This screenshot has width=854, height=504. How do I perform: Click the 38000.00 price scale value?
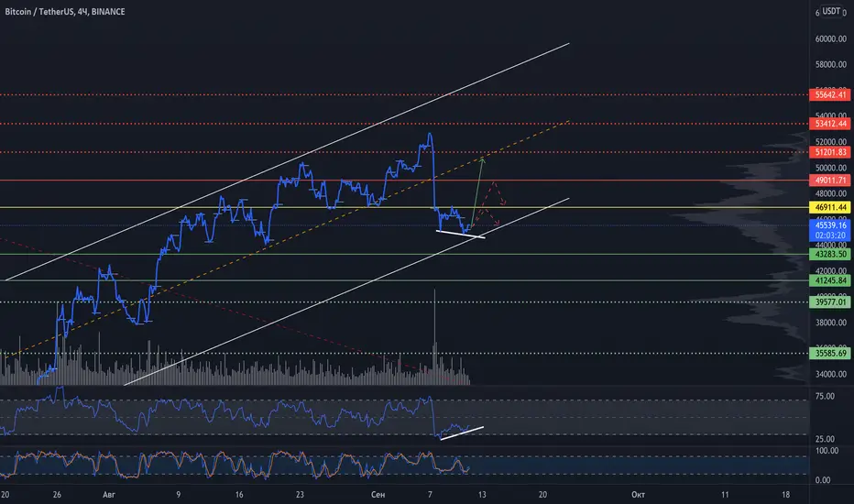pos(830,323)
